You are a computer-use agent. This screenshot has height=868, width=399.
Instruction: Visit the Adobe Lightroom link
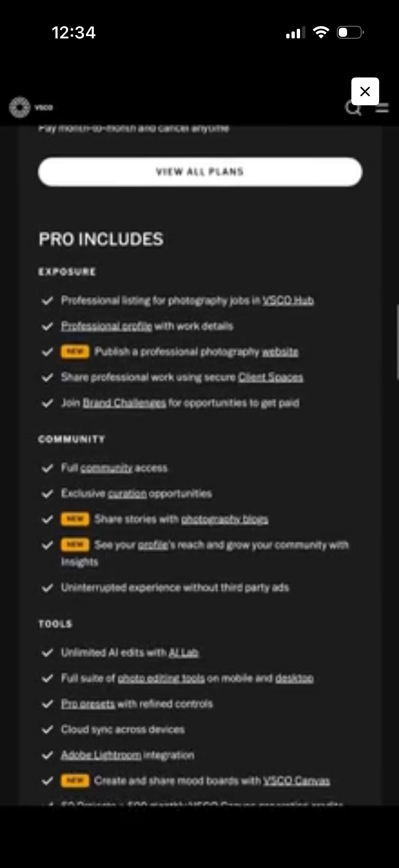click(x=101, y=755)
